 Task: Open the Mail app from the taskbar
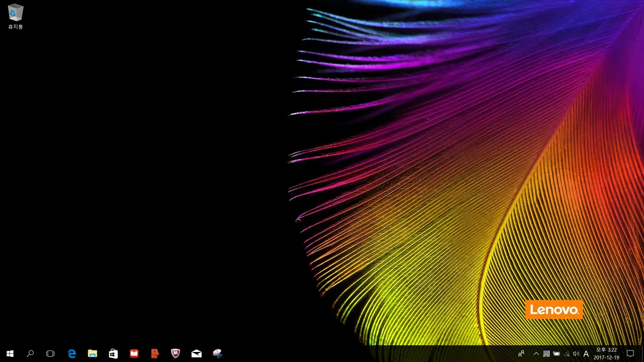tap(196, 353)
